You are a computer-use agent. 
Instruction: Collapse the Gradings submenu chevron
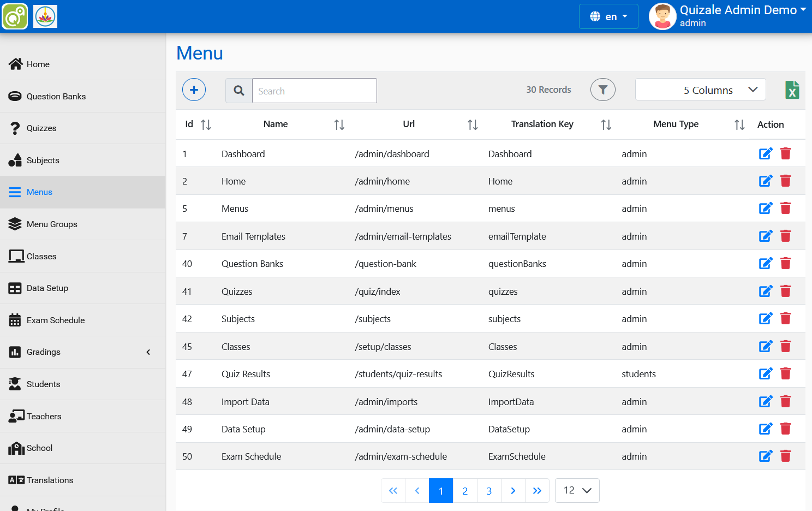[148, 352]
